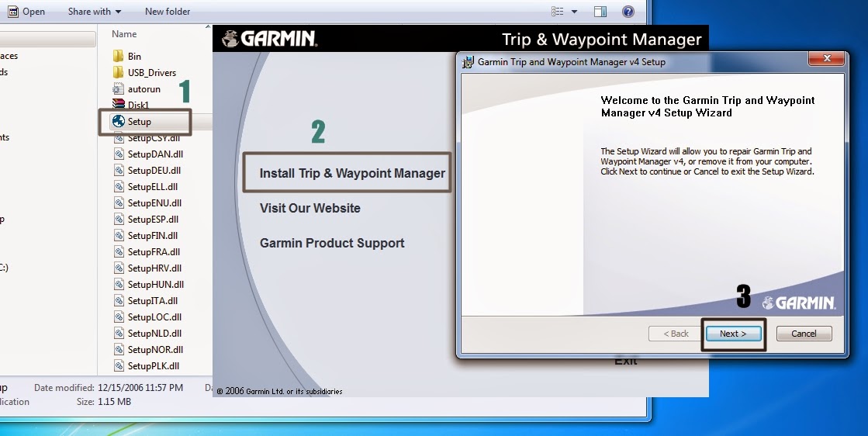Screen dimensions: 868x436
Task: Select the SetupLOC.dll file icon
Action: tap(119, 317)
